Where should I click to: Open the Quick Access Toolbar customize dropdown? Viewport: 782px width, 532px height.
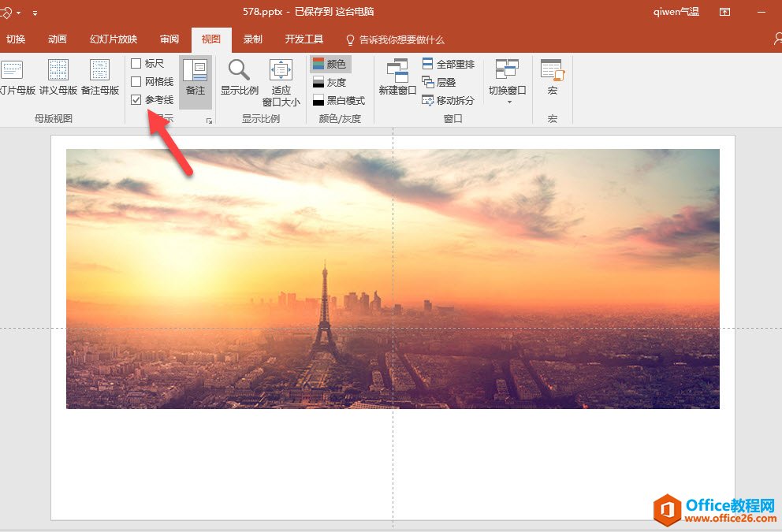coord(35,13)
